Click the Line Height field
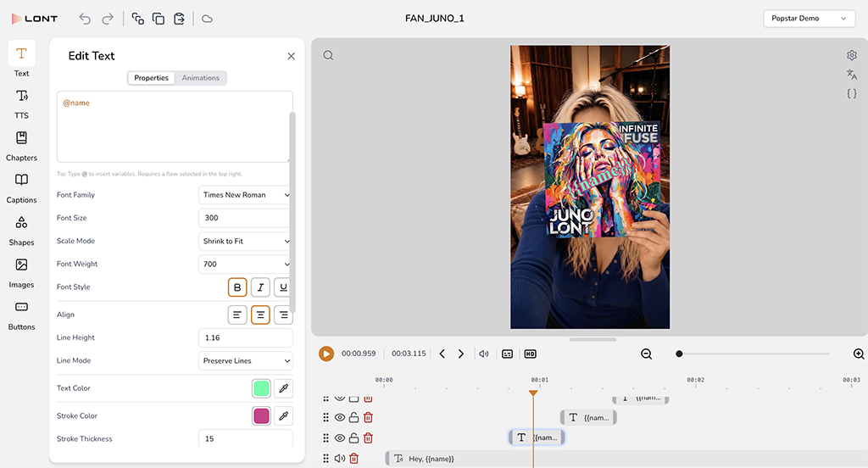Image resolution: width=868 pixels, height=468 pixels. (x=245, y=337)
